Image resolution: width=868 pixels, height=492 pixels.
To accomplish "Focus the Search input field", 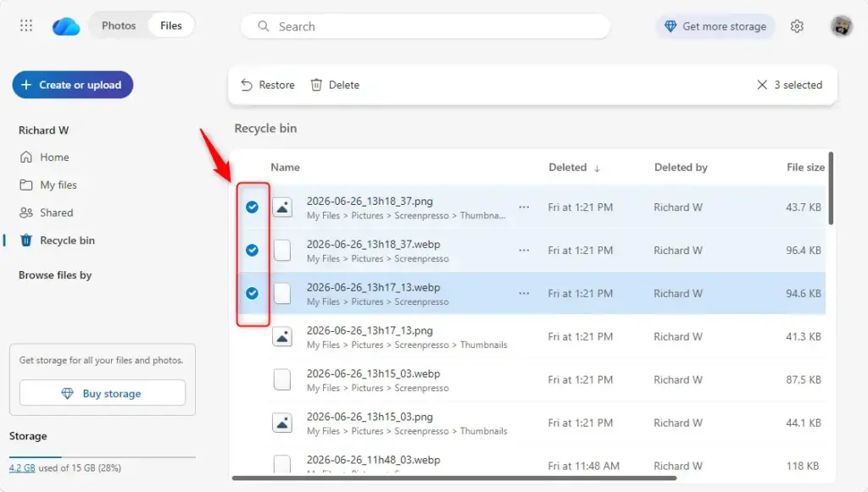I will pyautogui.click(x=426, y=26).
